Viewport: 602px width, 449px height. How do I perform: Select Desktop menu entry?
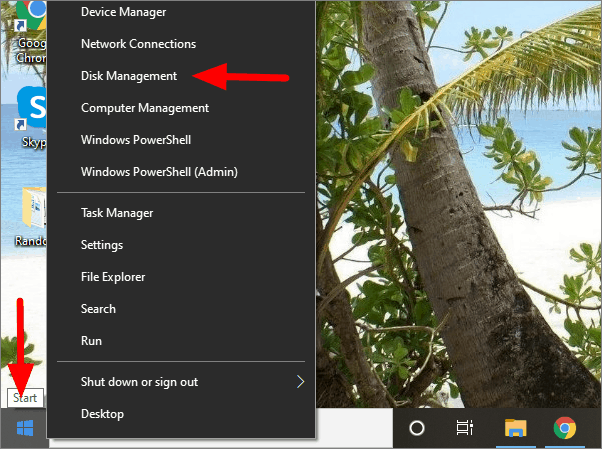tap(181, 414)
